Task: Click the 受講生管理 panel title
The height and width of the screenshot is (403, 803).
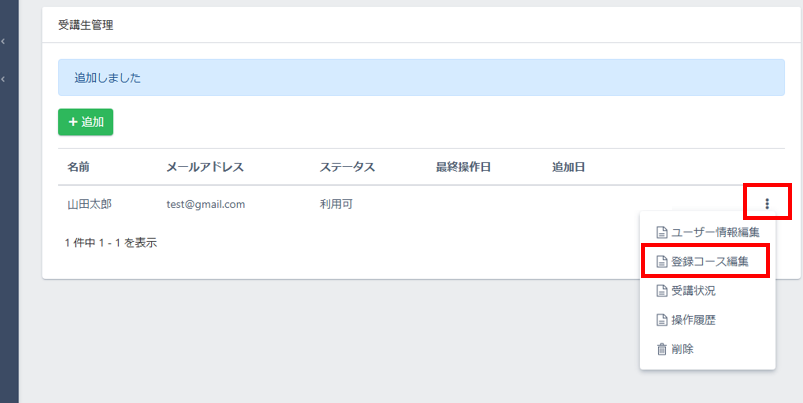Action: [x=86, y=26]
